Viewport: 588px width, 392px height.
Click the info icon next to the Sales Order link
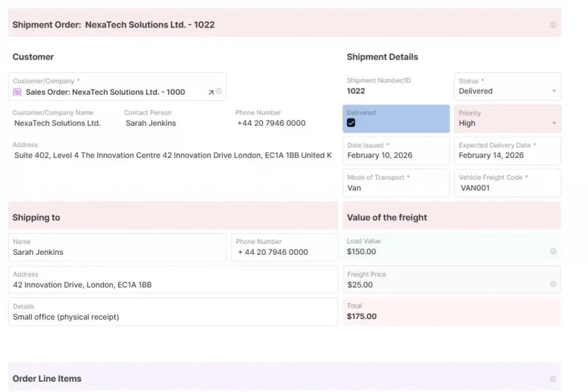pos(220,91)
